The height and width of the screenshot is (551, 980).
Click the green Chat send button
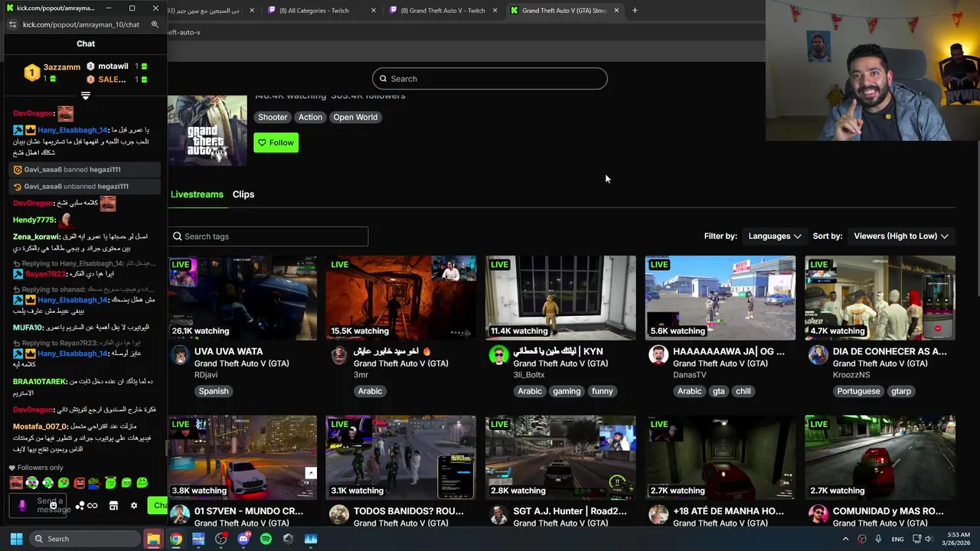(158, 505)
